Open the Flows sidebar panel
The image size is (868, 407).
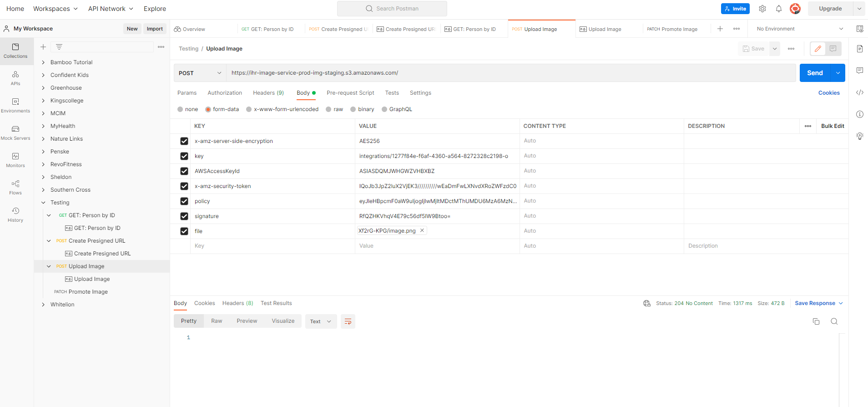pyautogui.click(x=15, y=188)
